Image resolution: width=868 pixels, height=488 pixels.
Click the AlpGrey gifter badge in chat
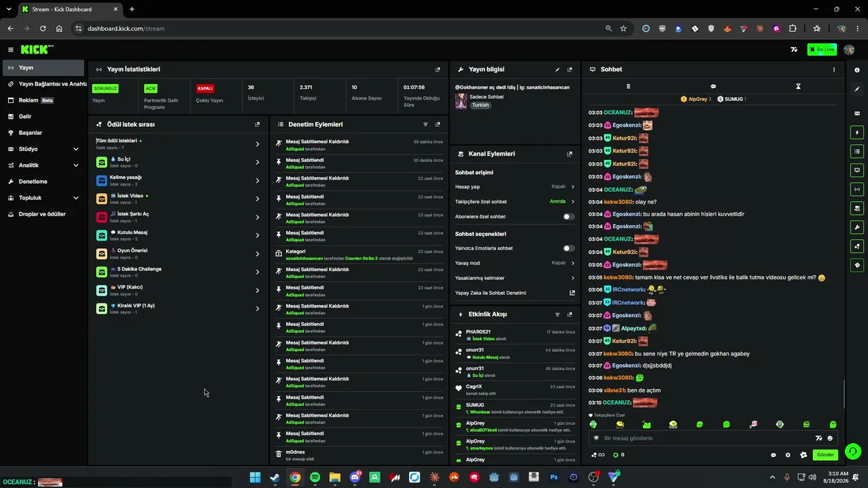tap(696, 99)
